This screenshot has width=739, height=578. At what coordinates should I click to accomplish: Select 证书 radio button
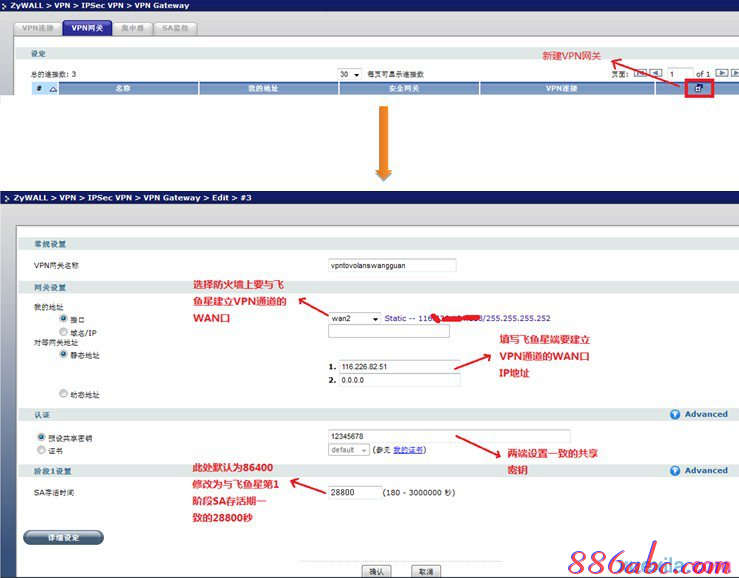click(x=41, y=450)
